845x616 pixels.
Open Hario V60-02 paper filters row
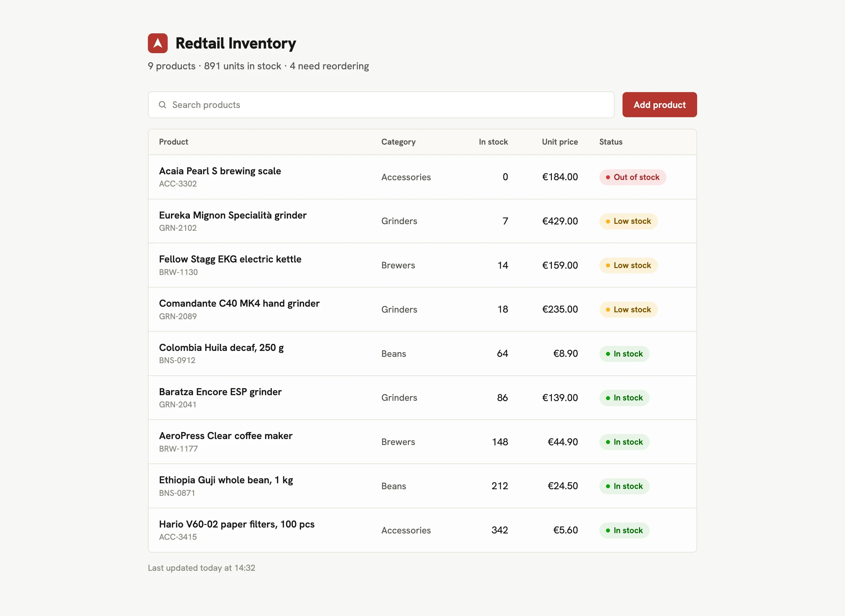(x=422, y=530)
